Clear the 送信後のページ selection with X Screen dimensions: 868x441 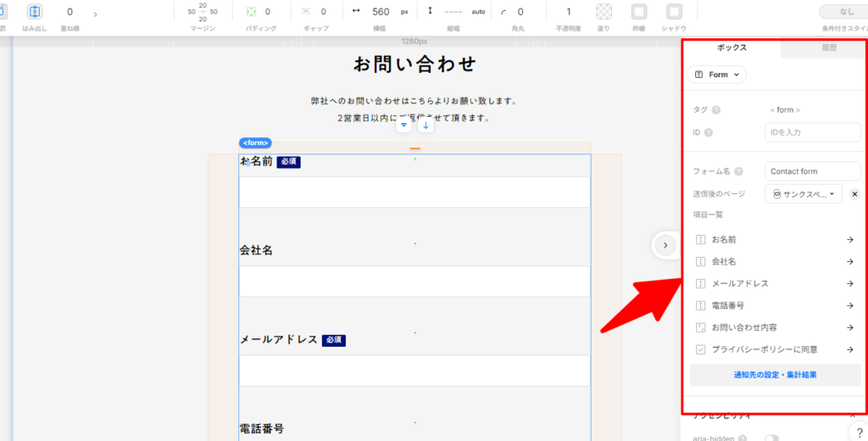[854, 194]
